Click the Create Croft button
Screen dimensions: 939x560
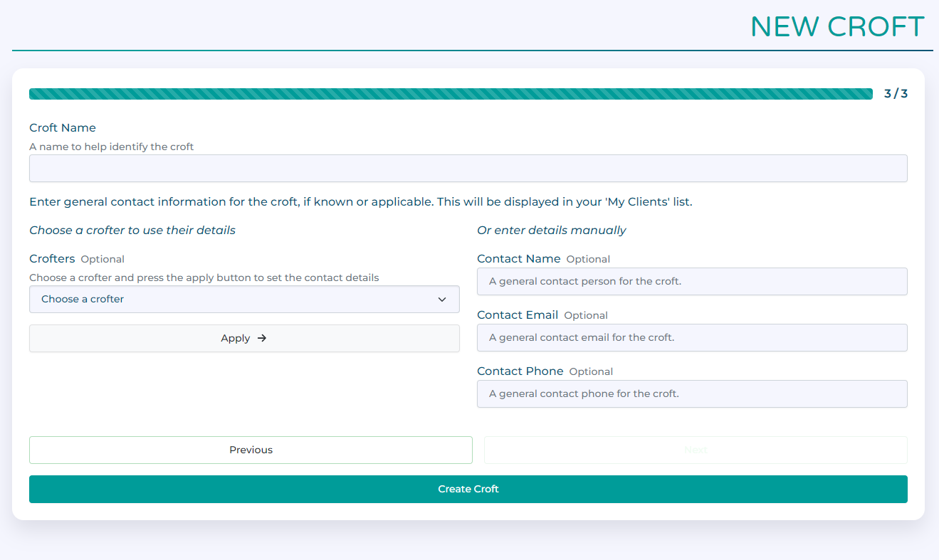(x=468, y=490)
